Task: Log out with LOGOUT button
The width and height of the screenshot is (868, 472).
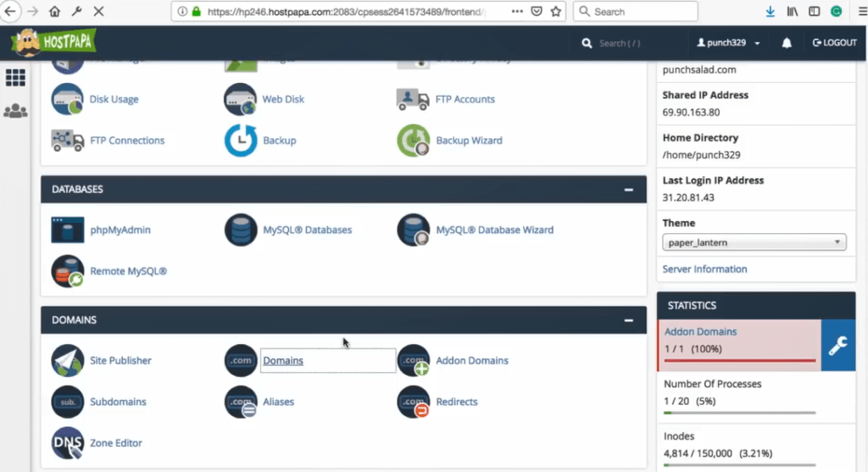Action: 834,42
